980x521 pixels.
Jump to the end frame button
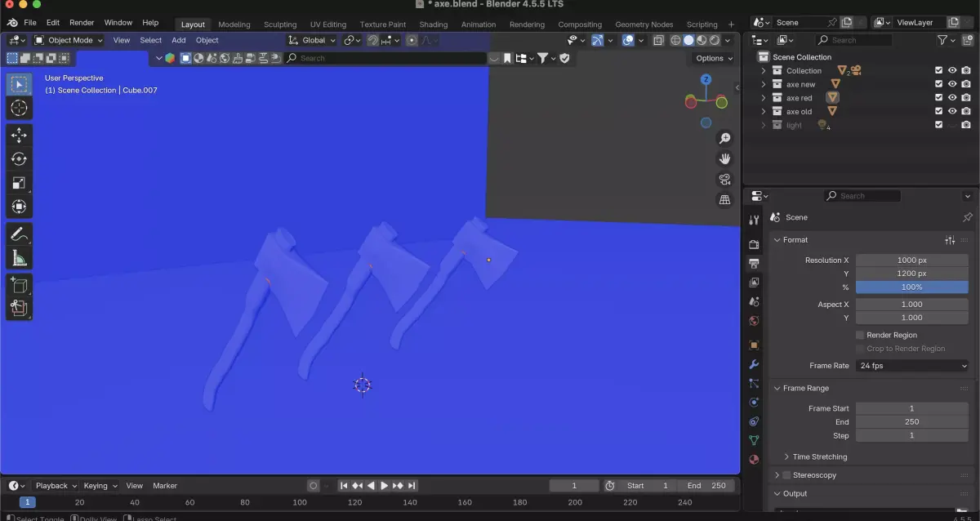[412, 486]
